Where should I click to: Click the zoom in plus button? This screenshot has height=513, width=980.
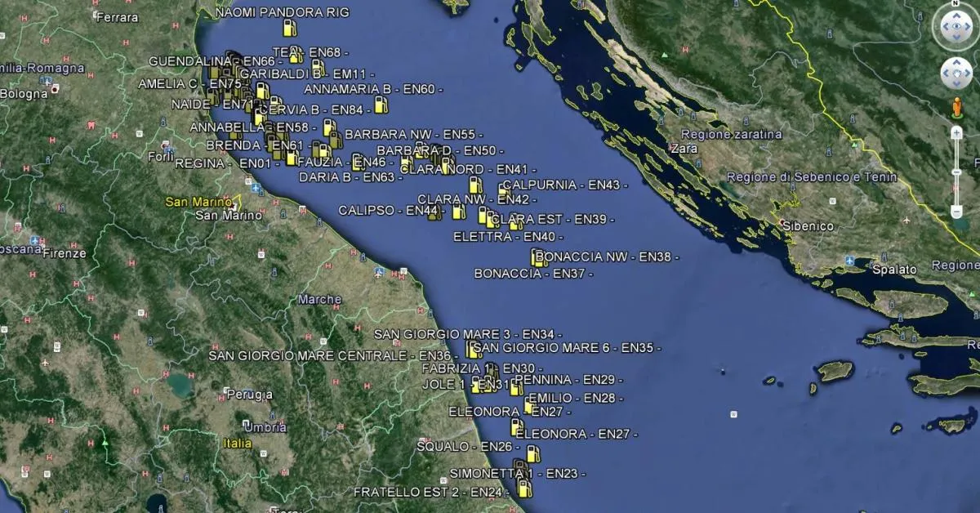pyautogui.click(x=956, y=132)
